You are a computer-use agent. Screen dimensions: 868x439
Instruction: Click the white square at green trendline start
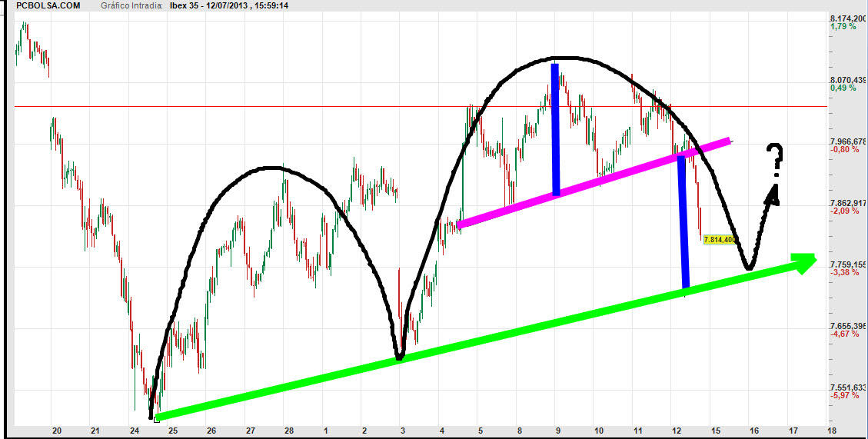point(157,418)
